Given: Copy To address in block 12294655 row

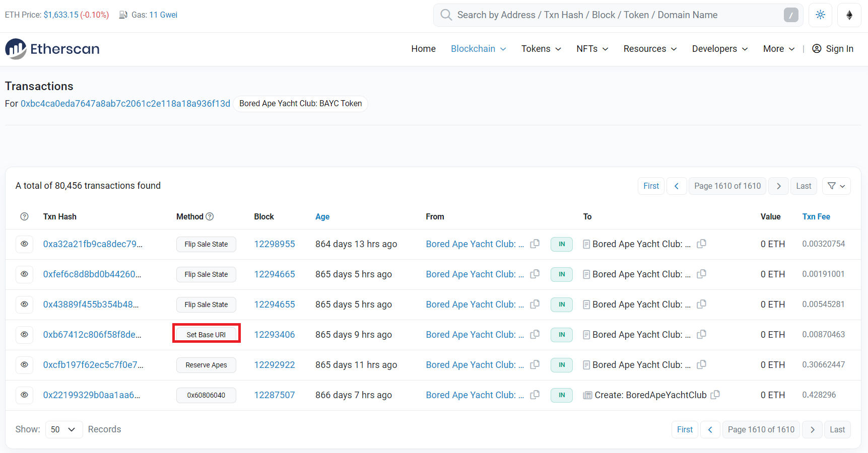Looking at the screenshot, I should pyautogui.click(x=701, y=304).
